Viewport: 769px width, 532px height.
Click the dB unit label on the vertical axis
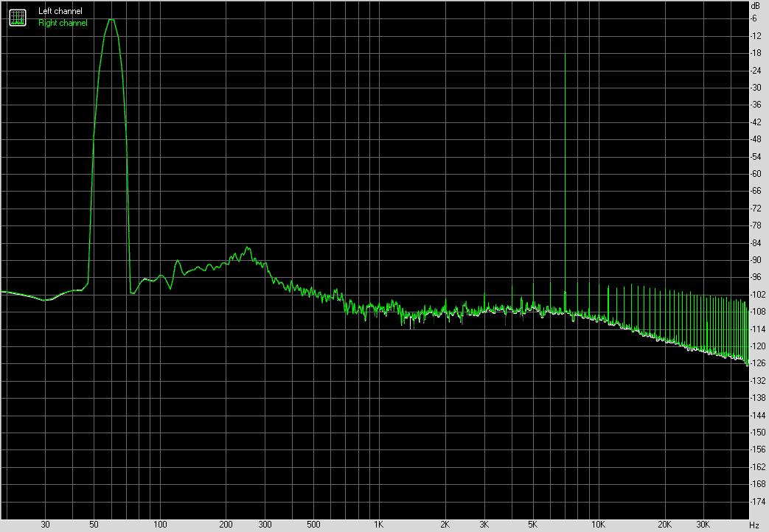point(754,6)
